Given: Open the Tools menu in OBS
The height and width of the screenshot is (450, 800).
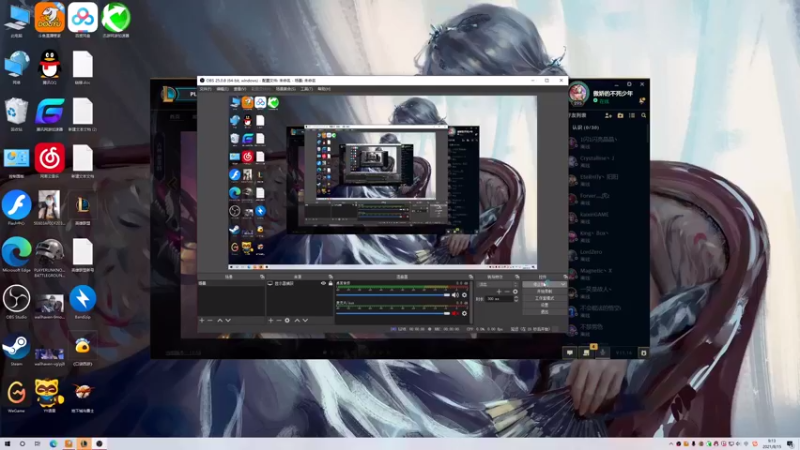Looking at the screenshot, I should click(x=306, y=89).
